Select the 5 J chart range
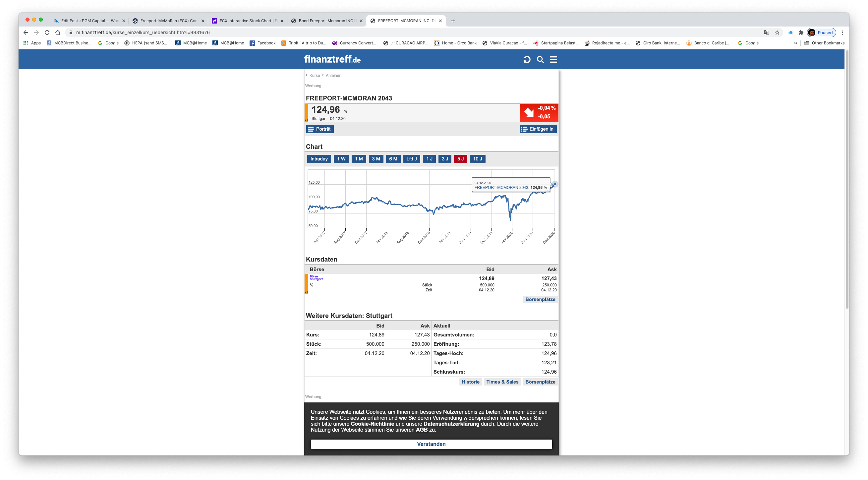The width and height of the screenshot is (868, 480). [460, 159]
